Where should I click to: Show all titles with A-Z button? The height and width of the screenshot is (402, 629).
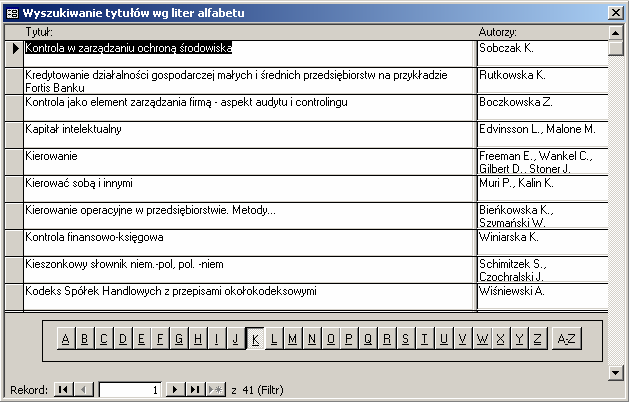point(566,339)
